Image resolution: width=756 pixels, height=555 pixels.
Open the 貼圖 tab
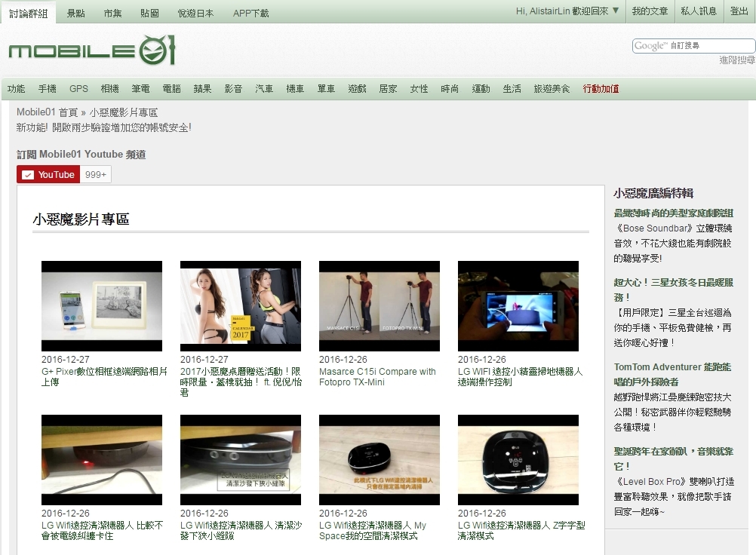149,13
